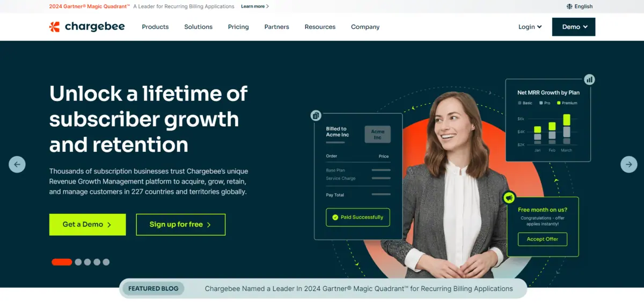Image resolution: width=644 pixels, height=307 pixels.
Task: Click the Jan bar in MRR chart
Action: click(x=537, y=135)
